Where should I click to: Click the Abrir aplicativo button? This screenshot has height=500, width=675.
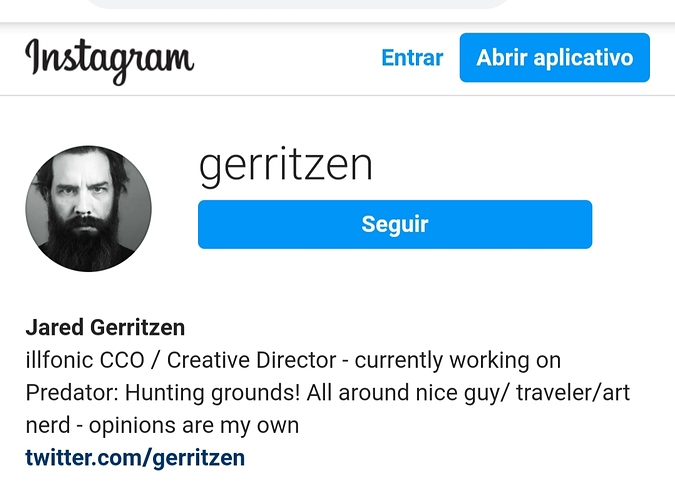(x=554, y=58)
